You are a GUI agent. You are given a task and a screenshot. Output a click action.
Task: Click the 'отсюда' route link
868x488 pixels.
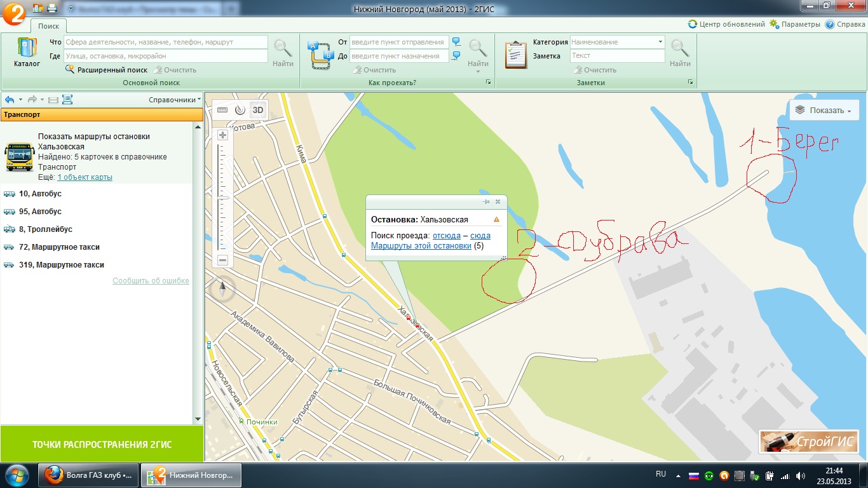click(x=447, y=236)
